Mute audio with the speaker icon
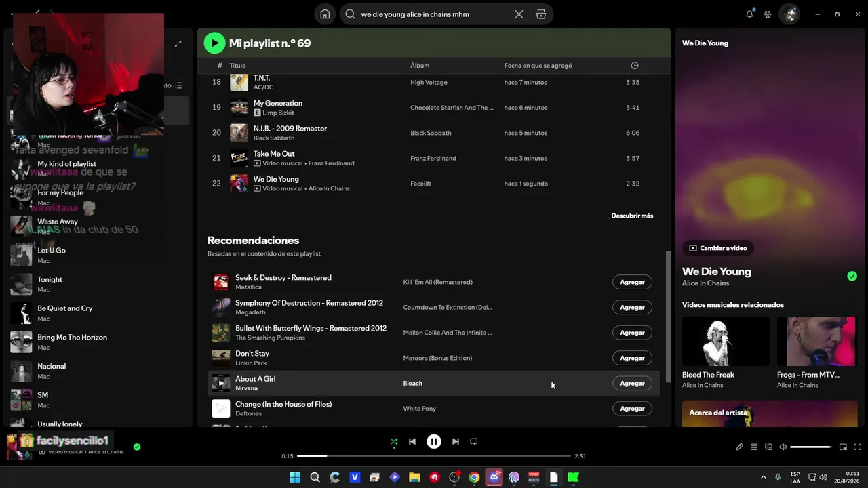Screen dimensions: 868x488 [x=783, y=447]
